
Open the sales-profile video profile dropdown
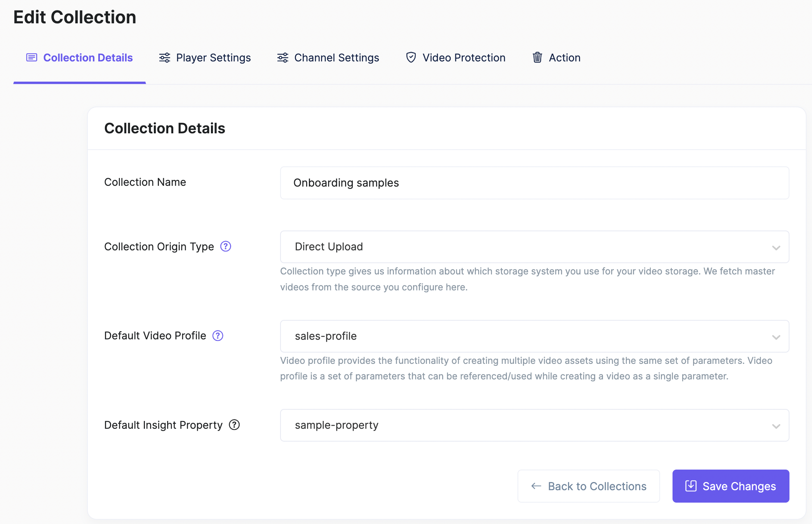tap(534, 336)
